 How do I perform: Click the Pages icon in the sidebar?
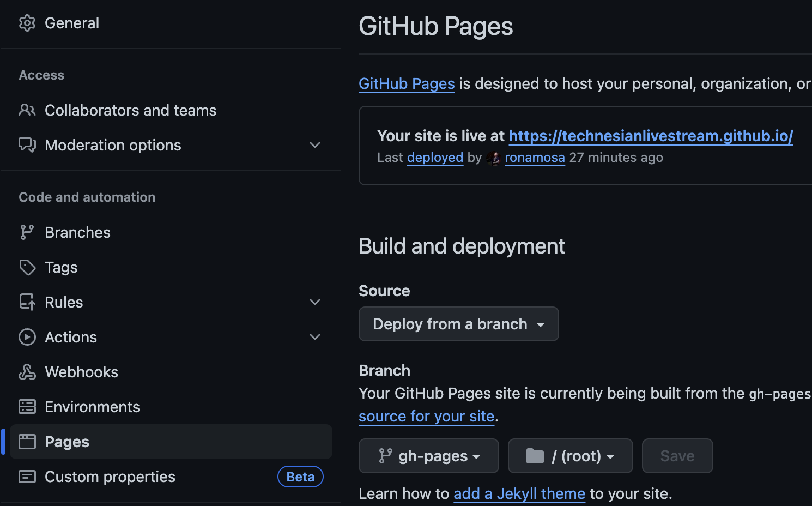click(27, 442)
